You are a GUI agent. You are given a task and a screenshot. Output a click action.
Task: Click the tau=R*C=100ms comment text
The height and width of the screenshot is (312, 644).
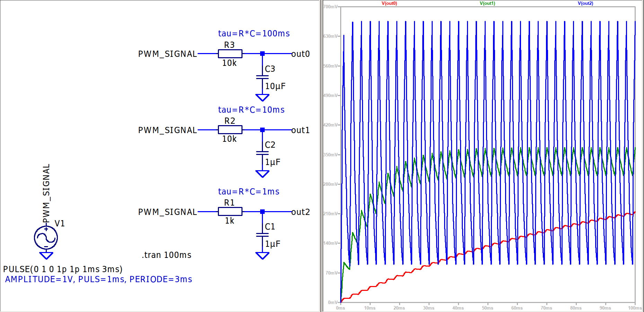pos(254,34)
